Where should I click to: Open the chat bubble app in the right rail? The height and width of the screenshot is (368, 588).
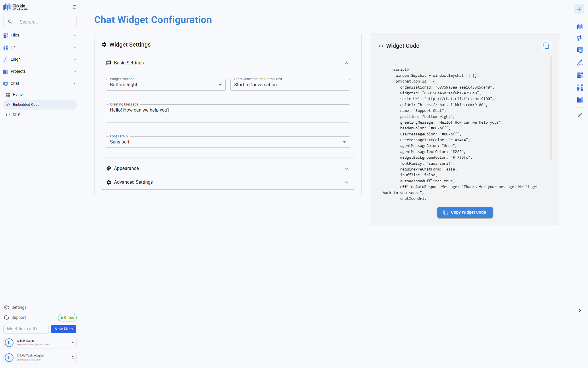click(580, 50)
